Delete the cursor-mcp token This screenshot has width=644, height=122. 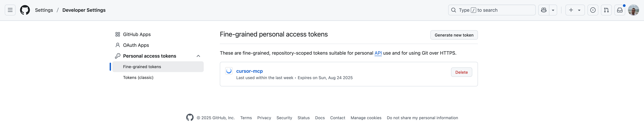point(461,72)
